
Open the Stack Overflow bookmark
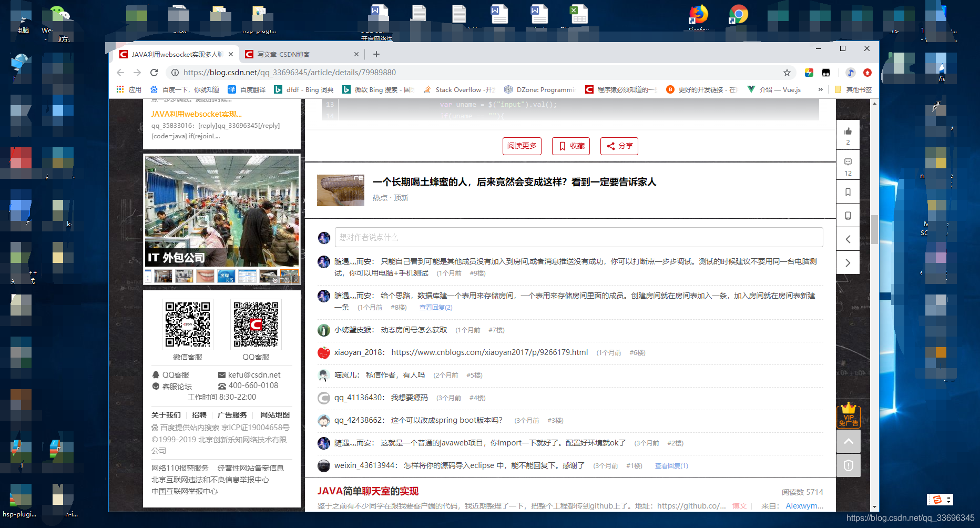coord(459,89)
